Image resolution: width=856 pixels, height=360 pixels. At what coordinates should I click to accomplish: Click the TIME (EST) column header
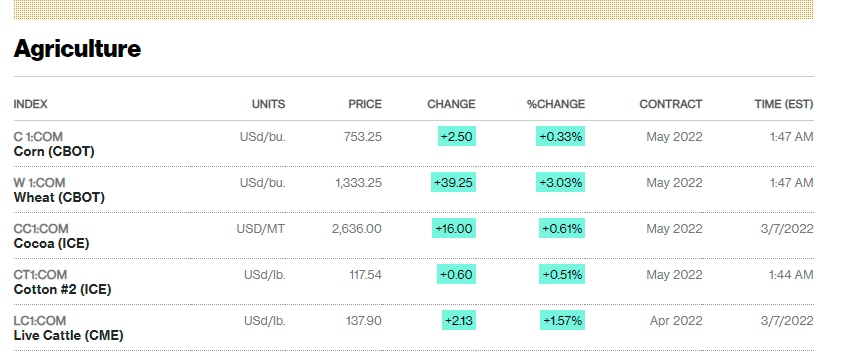point(784,104)
